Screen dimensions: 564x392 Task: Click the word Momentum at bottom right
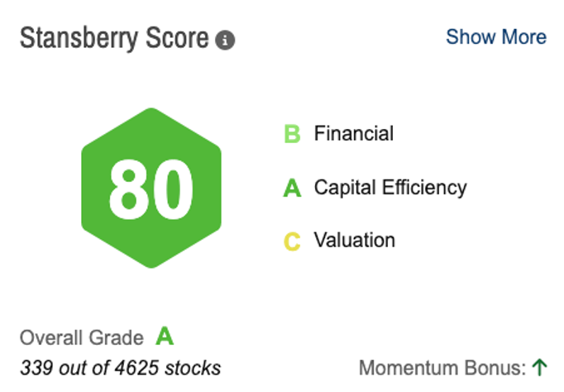(x=405, y=367)
